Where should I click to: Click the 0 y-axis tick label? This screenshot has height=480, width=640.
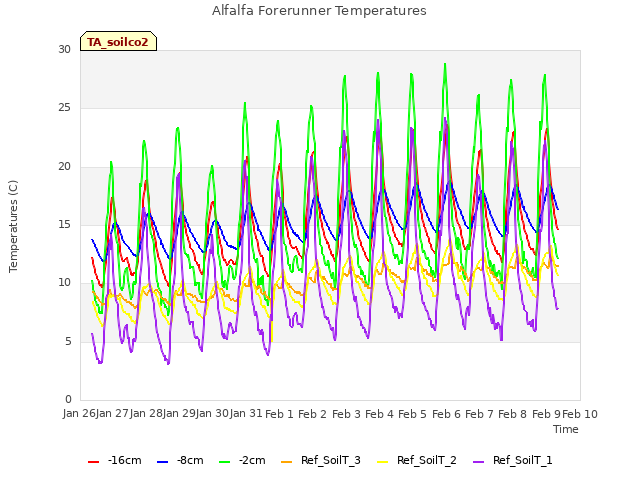pyautogui.click(x=68, y=400)
